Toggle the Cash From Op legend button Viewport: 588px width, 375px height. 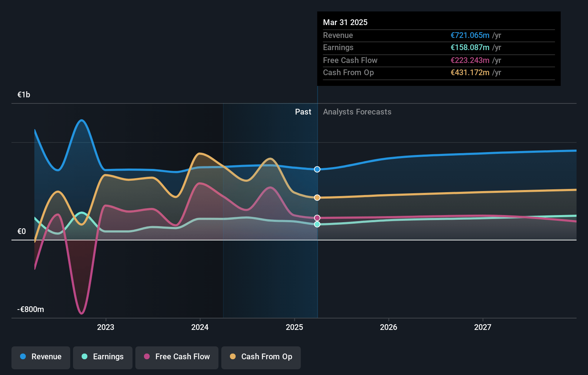[x=261, y=357]
